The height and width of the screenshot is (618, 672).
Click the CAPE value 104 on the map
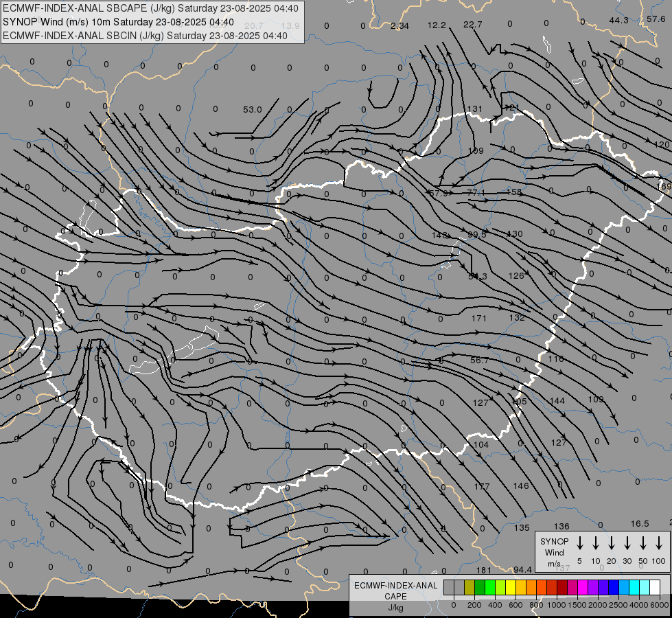tap(481, 445)
